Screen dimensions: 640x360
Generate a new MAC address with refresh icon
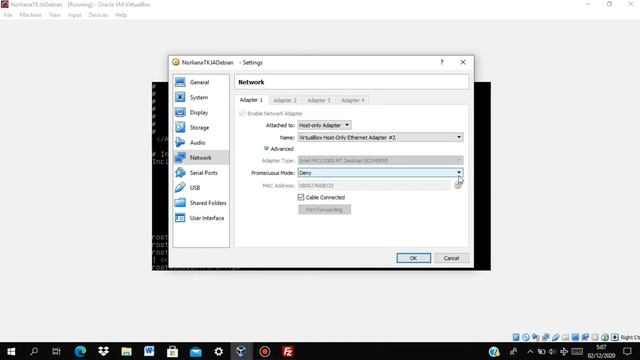(458, 185)
